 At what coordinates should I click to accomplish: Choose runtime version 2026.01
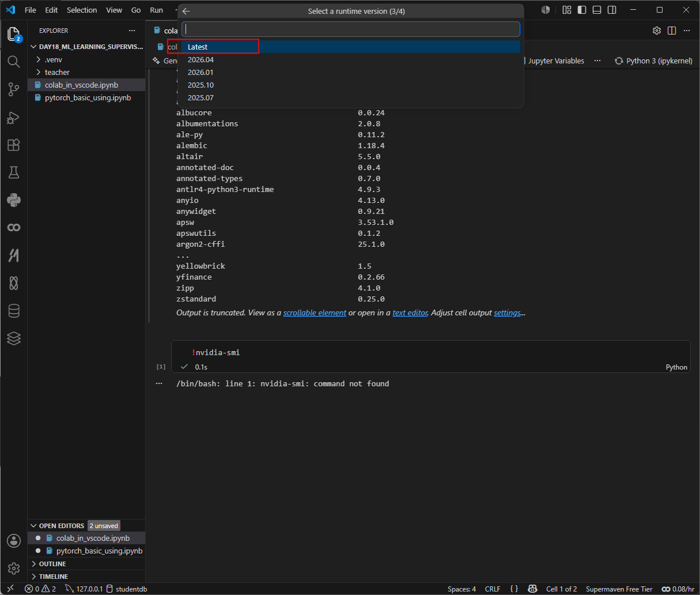click(x=351, y=72)
